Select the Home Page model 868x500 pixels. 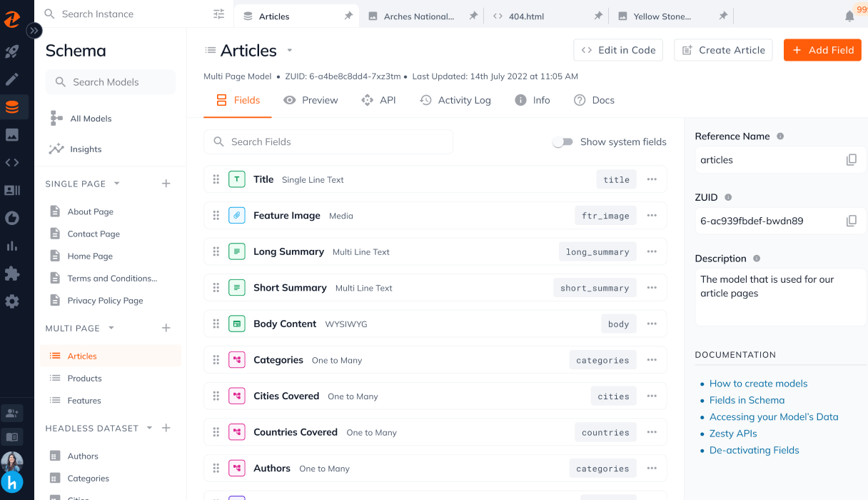(x=90, y=256)
